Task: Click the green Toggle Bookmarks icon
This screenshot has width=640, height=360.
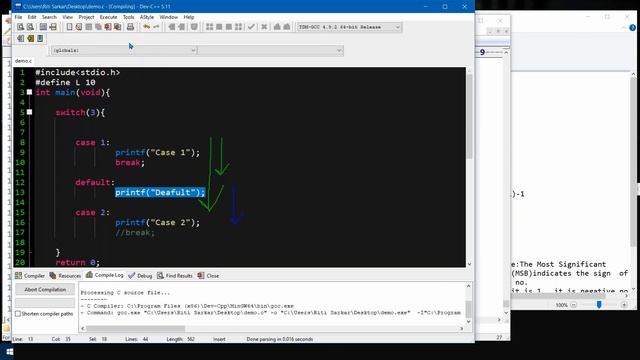Action: point(30,38)
